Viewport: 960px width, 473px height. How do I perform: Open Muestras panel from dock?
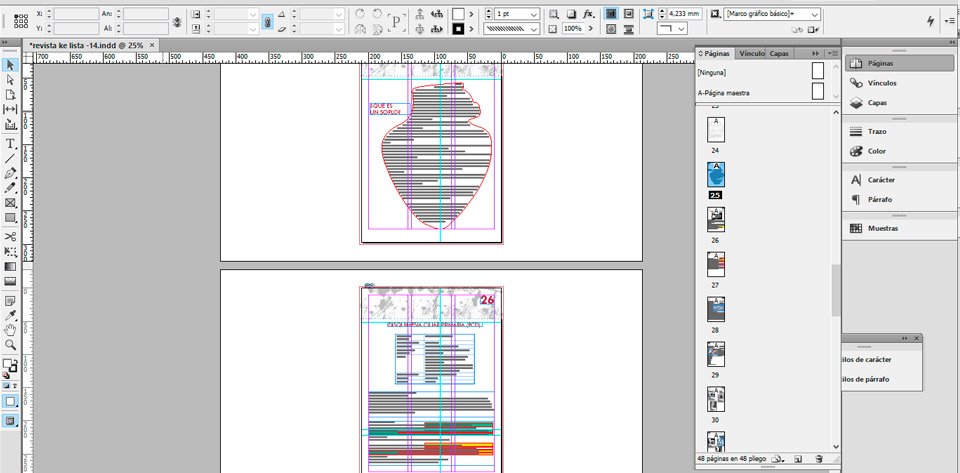pos(882,228)
